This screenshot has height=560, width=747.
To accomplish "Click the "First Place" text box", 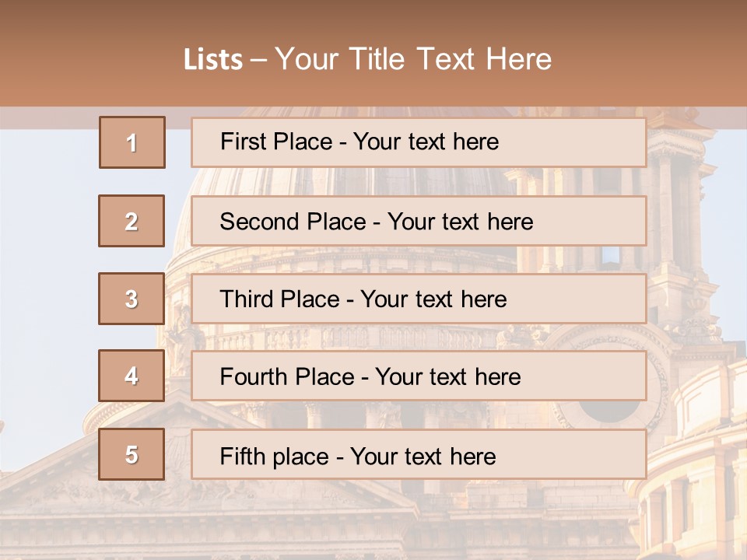I will (x=418, y=142).
